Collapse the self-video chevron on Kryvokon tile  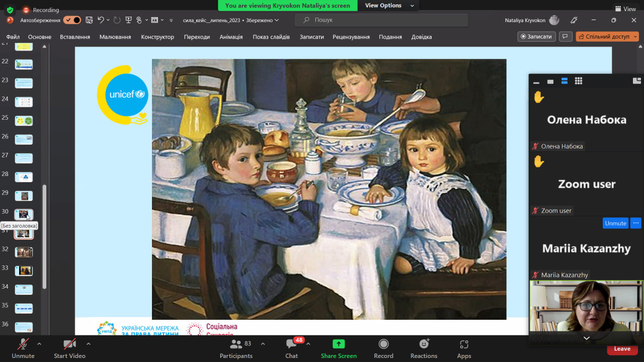pyautogui.click(x=586, y=338)
